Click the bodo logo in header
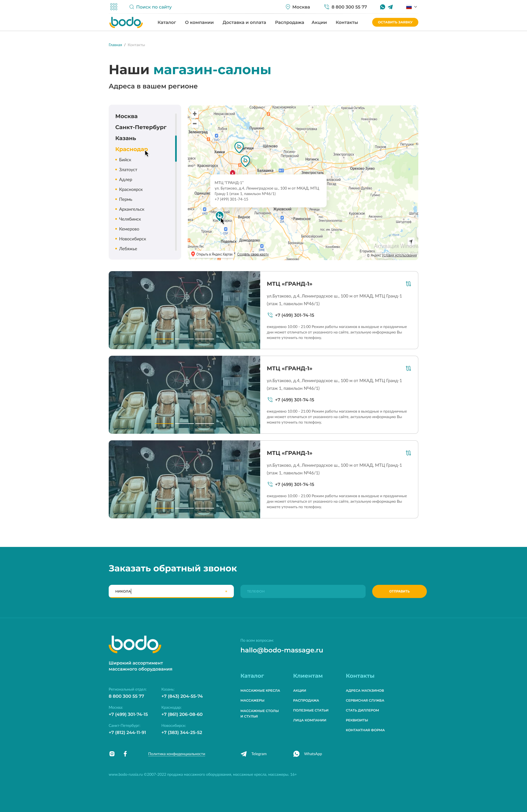 (x=126, y=23)
